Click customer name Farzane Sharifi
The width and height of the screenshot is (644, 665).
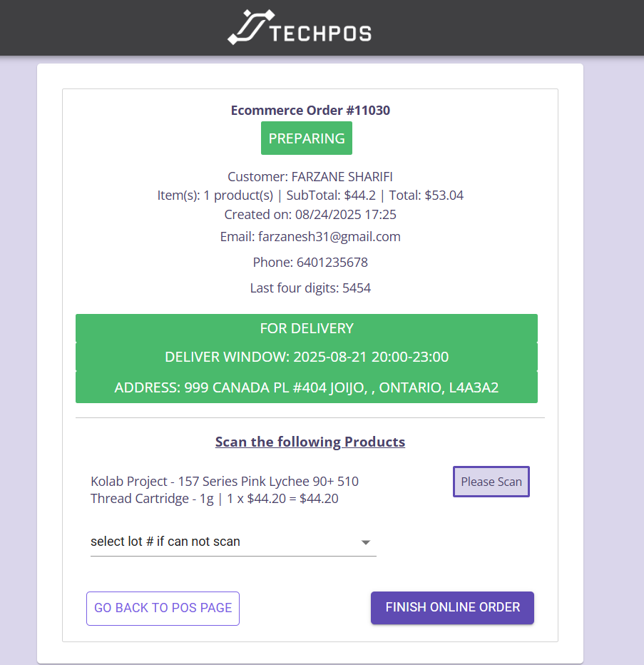point(342,176)
